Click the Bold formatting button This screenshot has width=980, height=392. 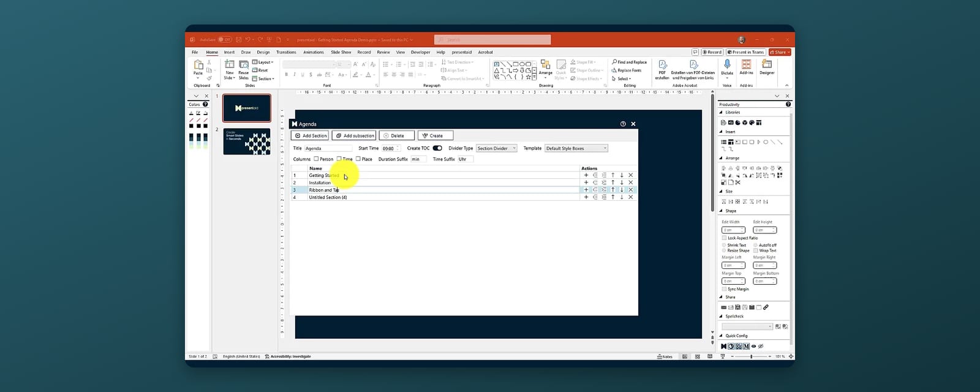(x=286, y=75)
